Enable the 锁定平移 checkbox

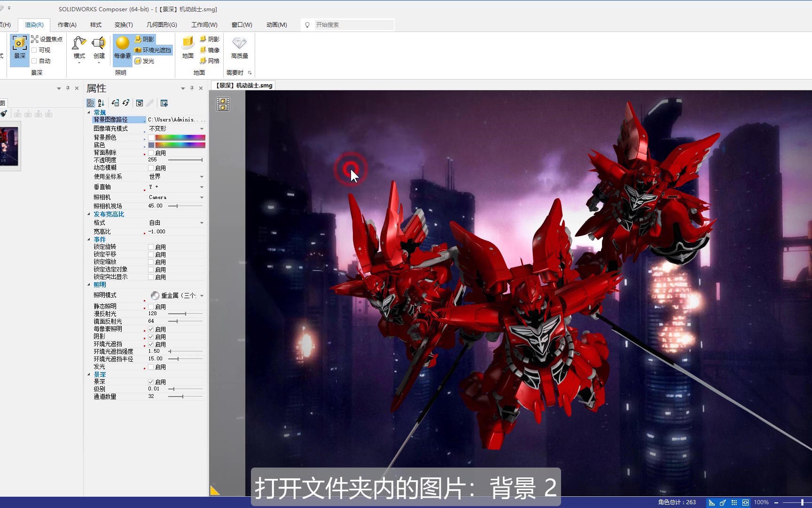[x=151, y=254]
